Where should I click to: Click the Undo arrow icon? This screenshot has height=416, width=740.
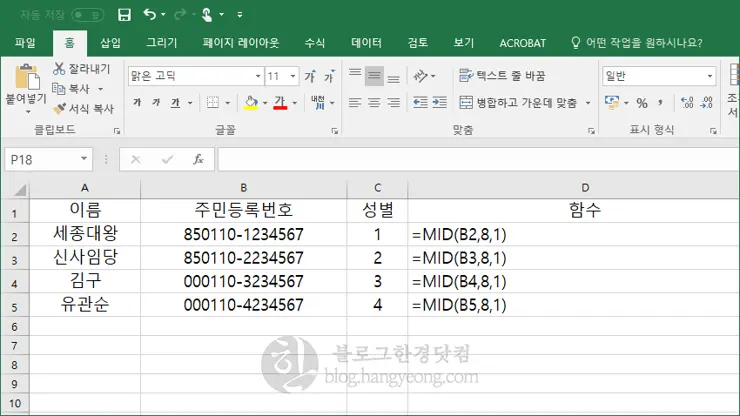coord(150,15)
